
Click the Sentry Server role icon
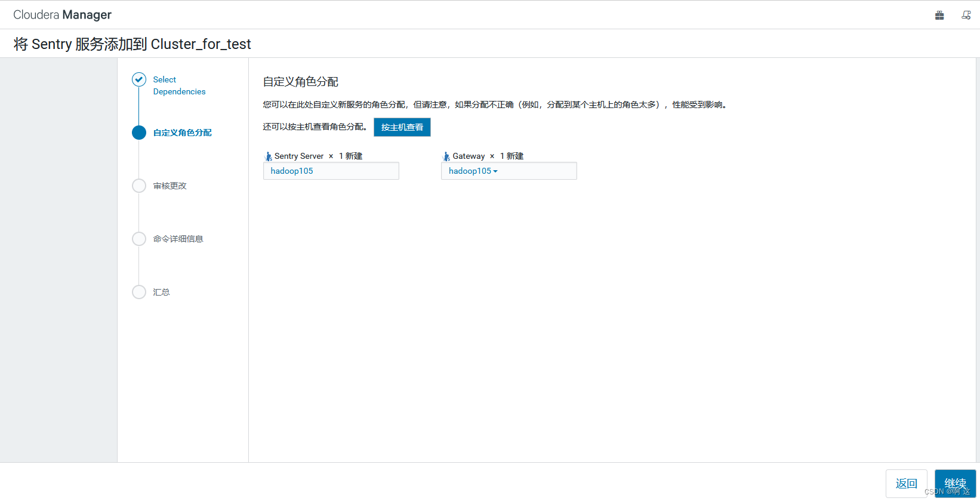pos(269,156)
